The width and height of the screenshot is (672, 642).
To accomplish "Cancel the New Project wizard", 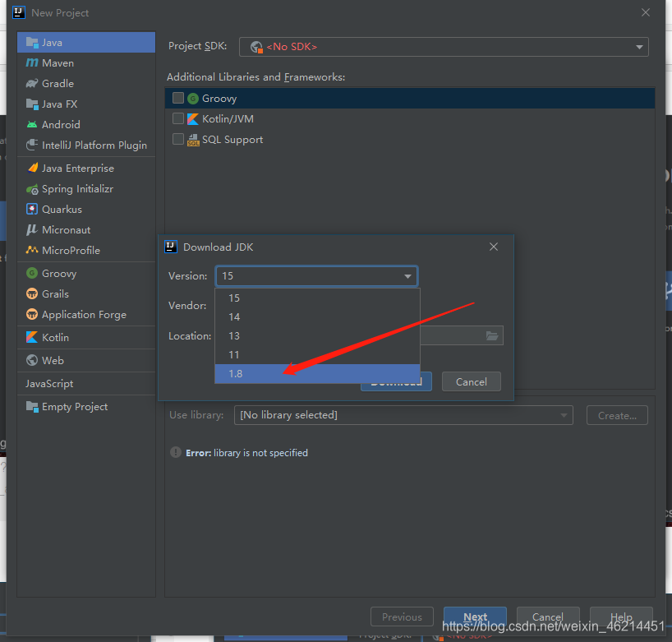I will click(x=548, y=617).
